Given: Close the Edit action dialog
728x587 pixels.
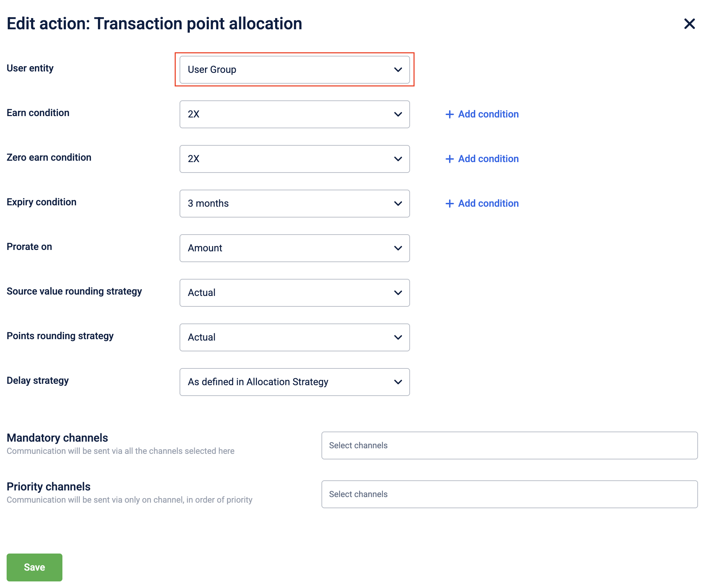Looking at the screenshot, I should 689,24.
